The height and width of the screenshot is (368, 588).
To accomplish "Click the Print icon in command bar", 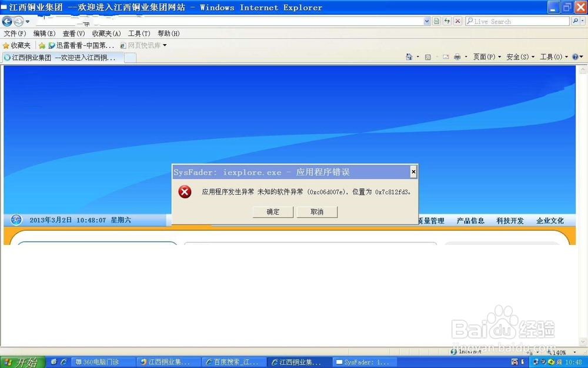I will 457,57.
